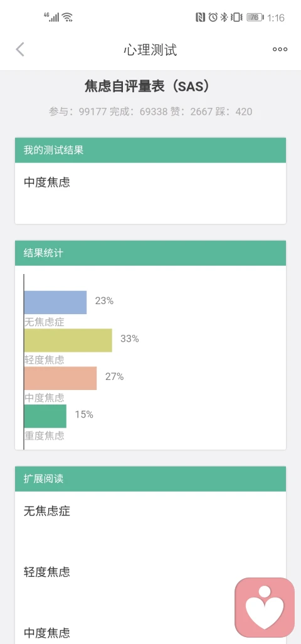The width and height of the screenshot is (301, 644).
Task: Select the yellow 33% bar
Action: click(x=68, y=340)
